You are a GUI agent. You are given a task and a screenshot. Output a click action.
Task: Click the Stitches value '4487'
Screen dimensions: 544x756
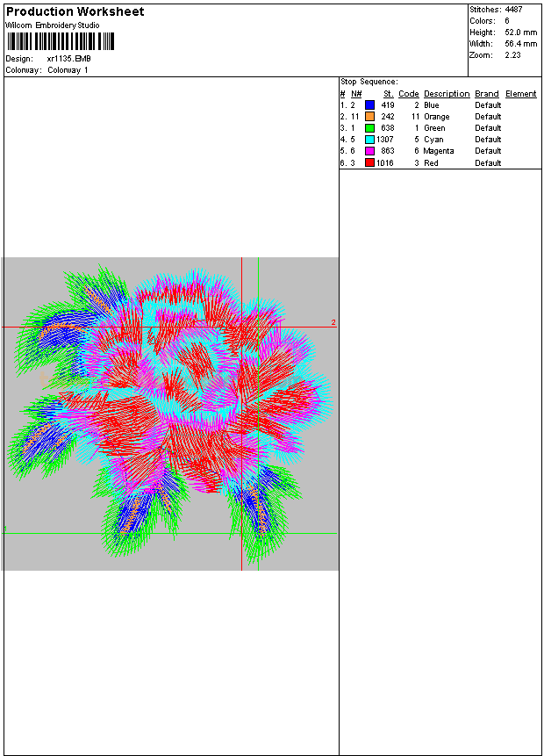click(x=513, y=9)
